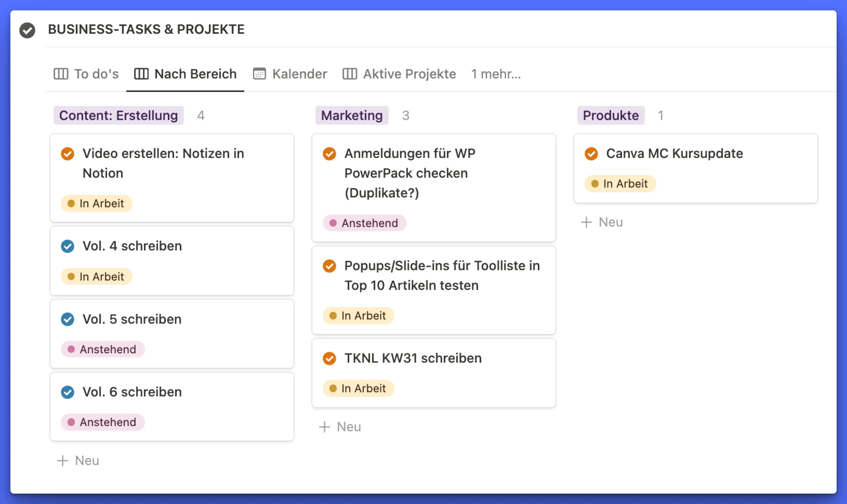Open the Content: Erstellung group label

pos(118,115)
